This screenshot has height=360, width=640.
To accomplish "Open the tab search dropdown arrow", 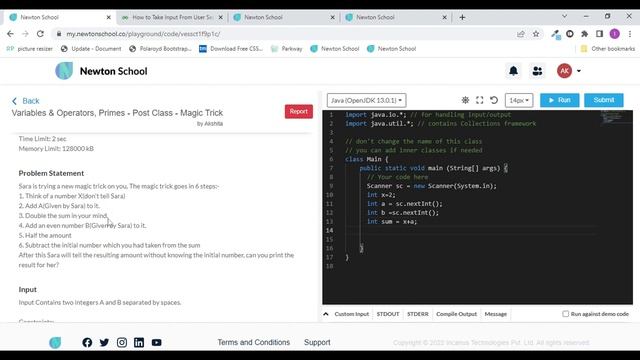I will click(564, 16).
